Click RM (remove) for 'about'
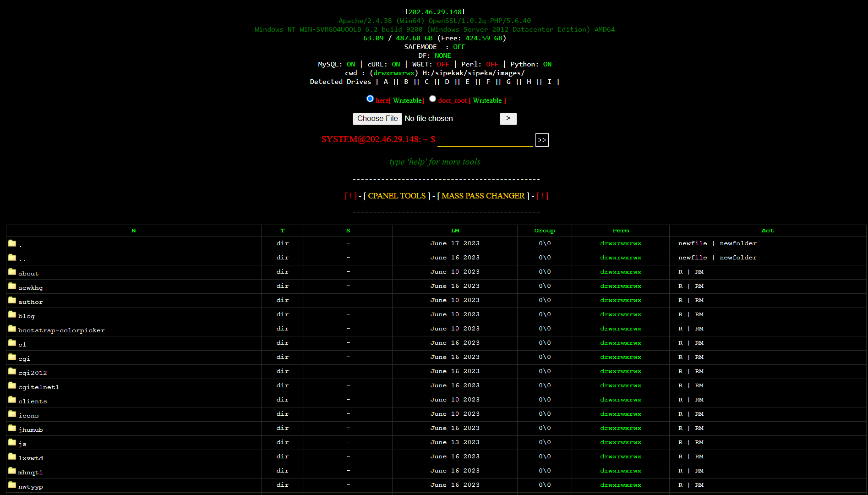Screen dimensions: 868x495 click(x=699, y=272)
